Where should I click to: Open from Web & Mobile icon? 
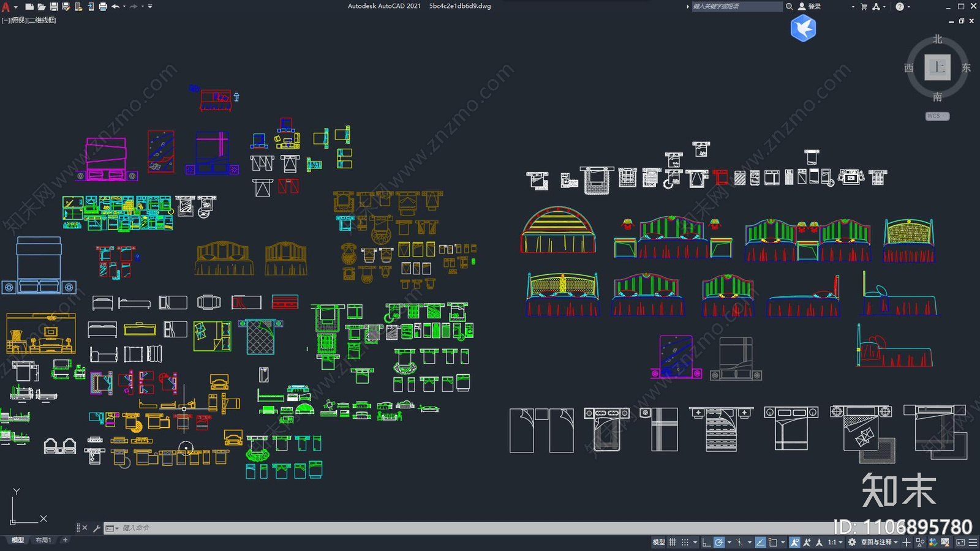(78, 7)
